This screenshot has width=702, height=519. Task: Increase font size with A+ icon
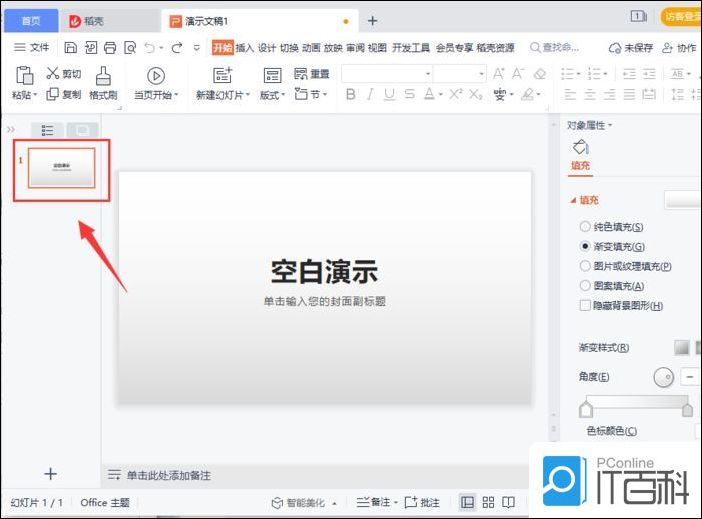[498, 73]
